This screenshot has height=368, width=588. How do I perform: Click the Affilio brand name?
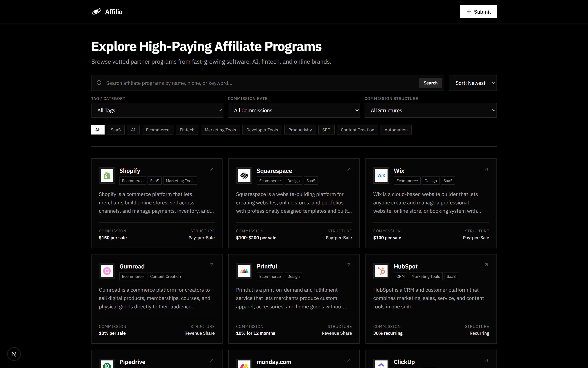click(x=114, y=12)
